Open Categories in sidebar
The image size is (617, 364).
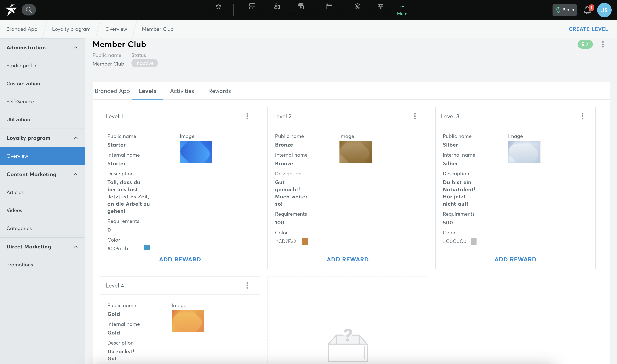(x=43, y=228)
